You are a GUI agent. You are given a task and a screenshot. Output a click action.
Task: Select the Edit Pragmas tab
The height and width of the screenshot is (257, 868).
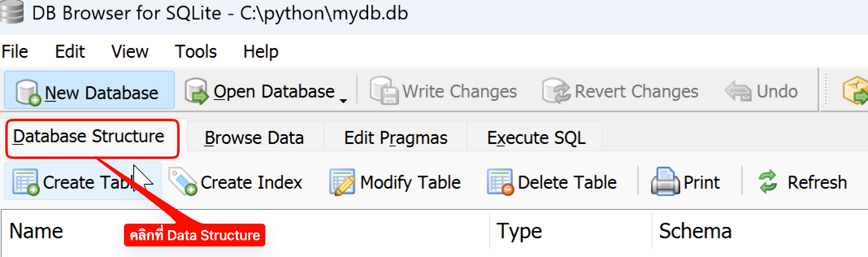(x=395, y=138)
